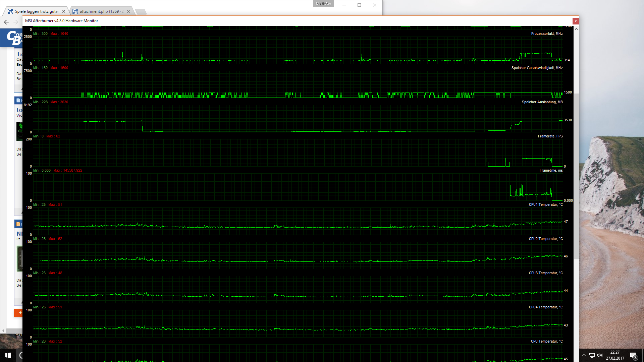Expand the hidden system tray icons
644x362 pixels.
tap(584, 355)
